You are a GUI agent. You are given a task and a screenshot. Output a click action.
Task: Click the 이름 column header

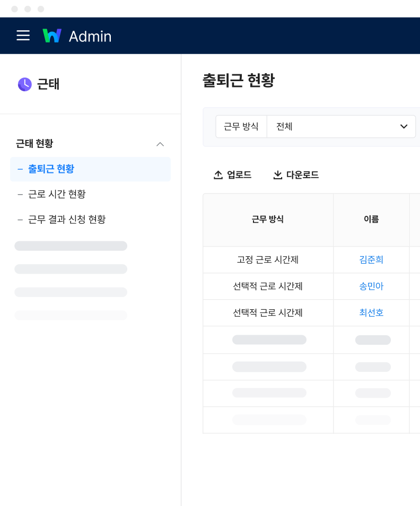371,220
